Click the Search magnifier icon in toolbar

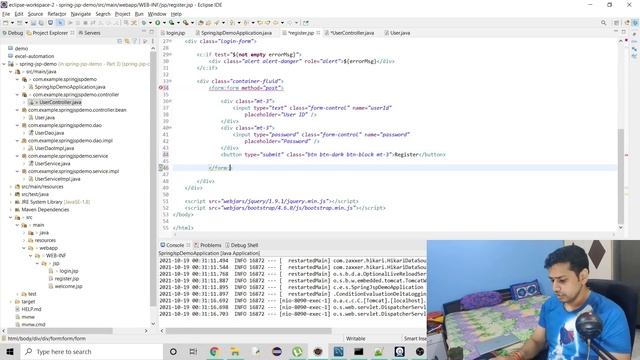tap(603, 23)
